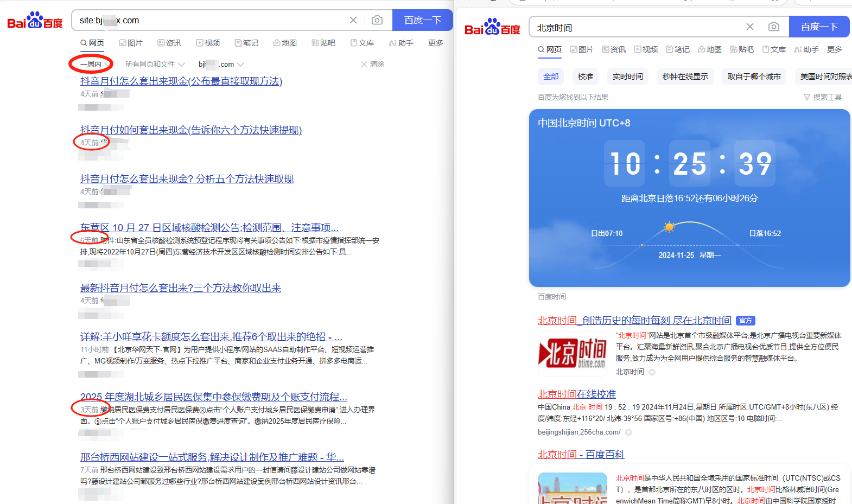Select 网页 tab in left window
The height and width of the screenshot is (504, 852).
(x=92, y=43)
